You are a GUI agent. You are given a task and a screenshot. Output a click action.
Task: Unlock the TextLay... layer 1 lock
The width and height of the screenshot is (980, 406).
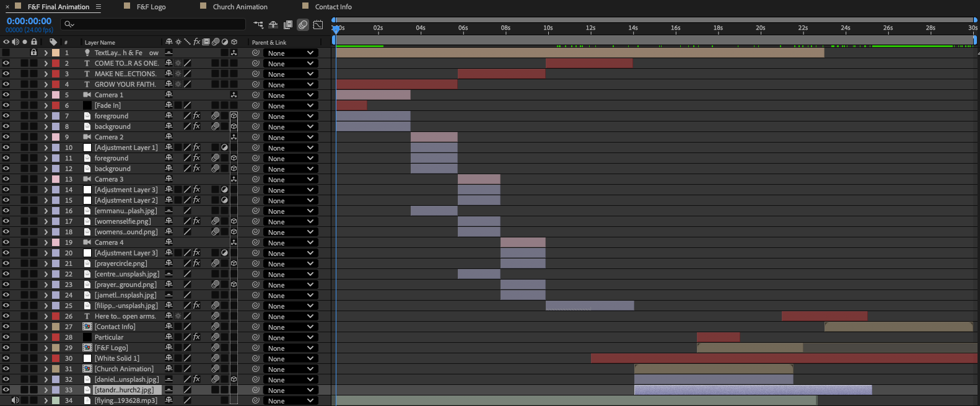34,53
